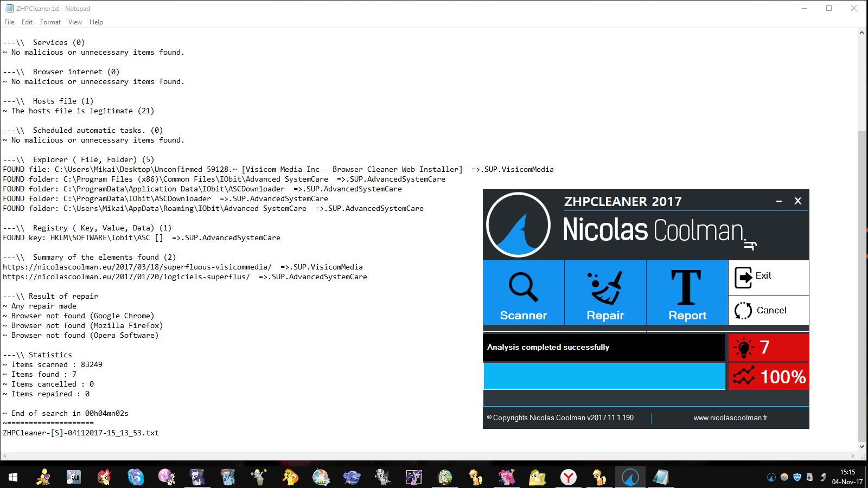Open the pony-themed folder icon on the taskbar

538,477
